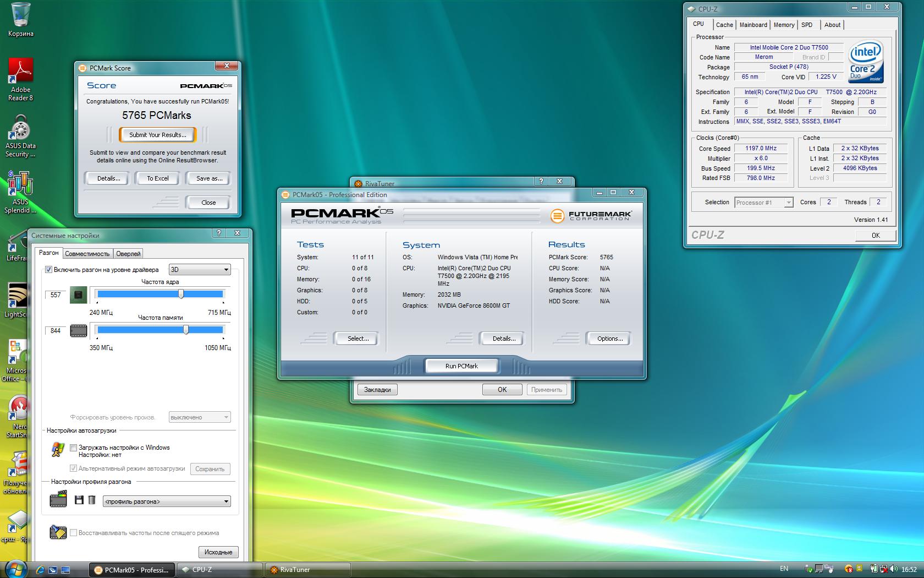Screen dimensions: 924x578
Task: Click the GPU core chip icon beside 557
Action: [79, 295]
